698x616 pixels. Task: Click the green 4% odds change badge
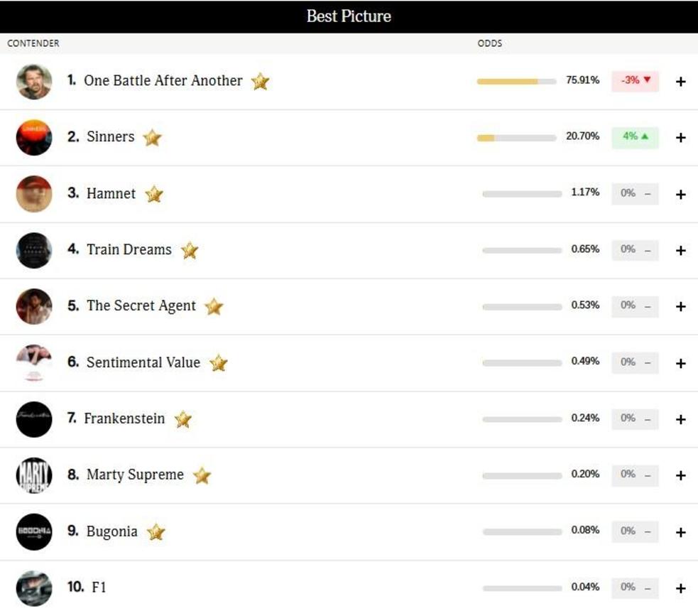point(635,136)
